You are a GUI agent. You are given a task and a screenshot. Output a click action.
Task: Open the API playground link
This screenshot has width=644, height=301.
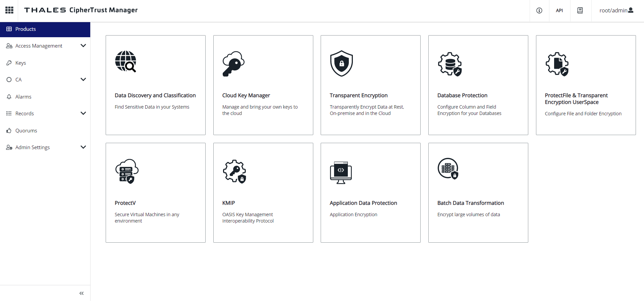pos(559,10)
